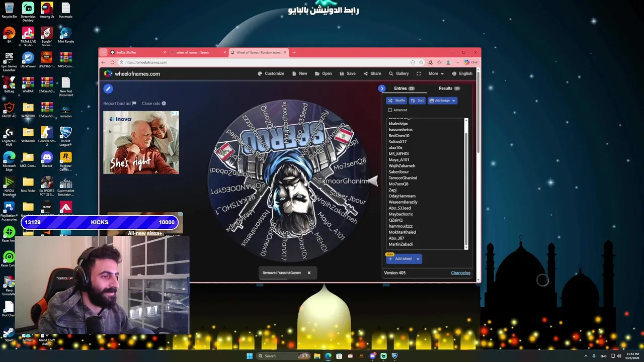Open the Gallery search

click(398, 73)
